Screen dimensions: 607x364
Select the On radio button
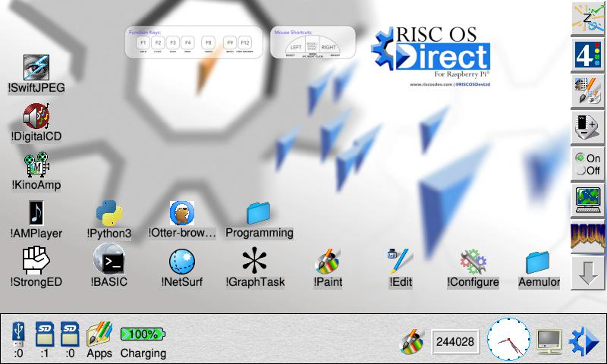pos(580,158)
